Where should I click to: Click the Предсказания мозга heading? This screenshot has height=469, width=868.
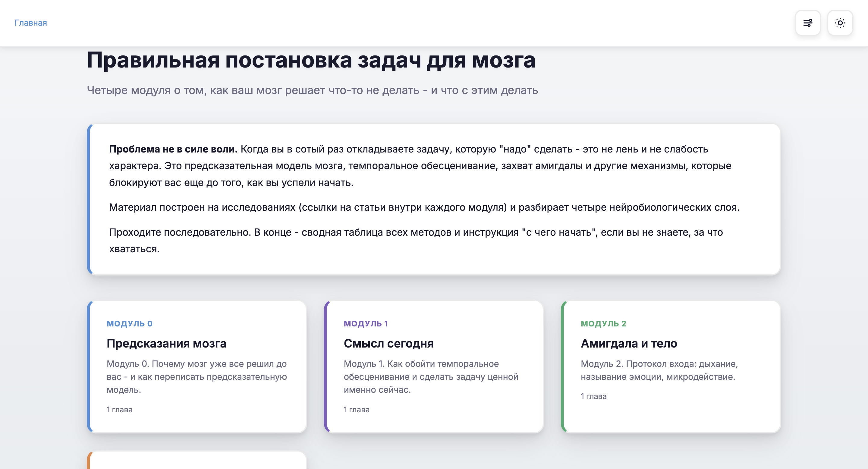[166, 343]
